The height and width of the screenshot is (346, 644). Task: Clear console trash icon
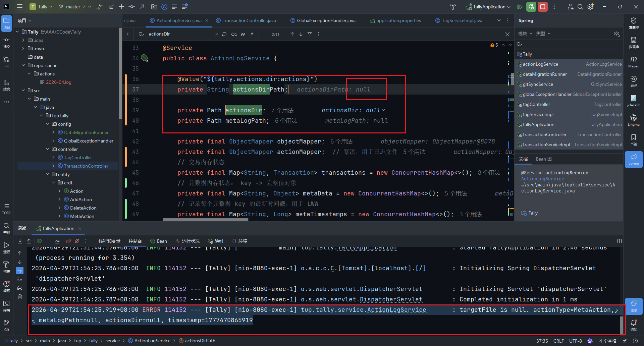tap(20, 297)
